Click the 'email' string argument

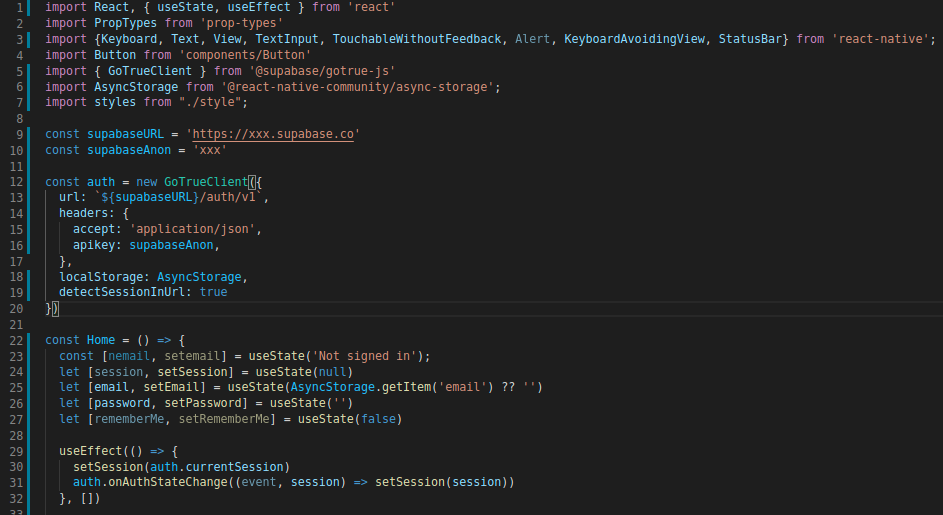pos(462,387)
